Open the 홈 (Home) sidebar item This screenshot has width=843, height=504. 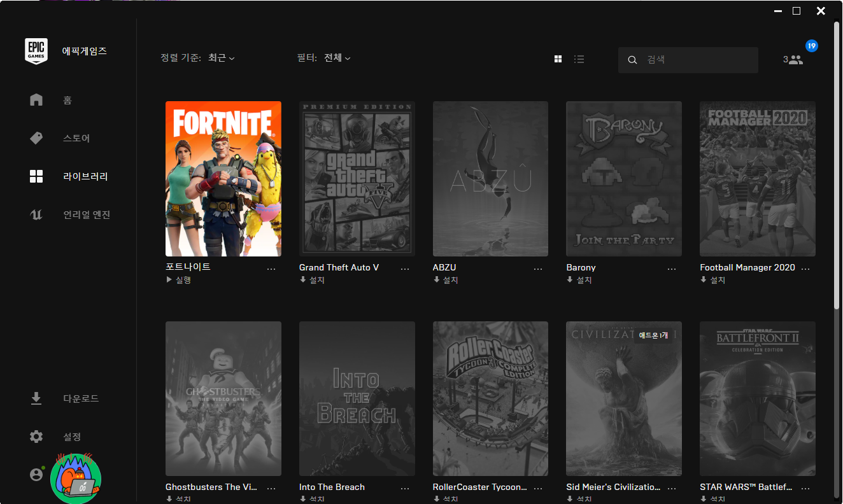[x=67, y=100]
